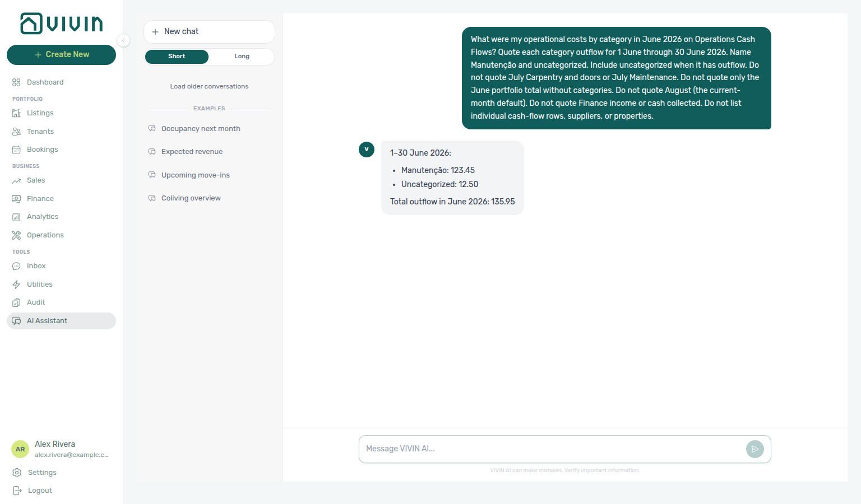This screenshot has width=861, height=504.
Task: Select AI Assistant in sidebar
Action: point(61,321)
